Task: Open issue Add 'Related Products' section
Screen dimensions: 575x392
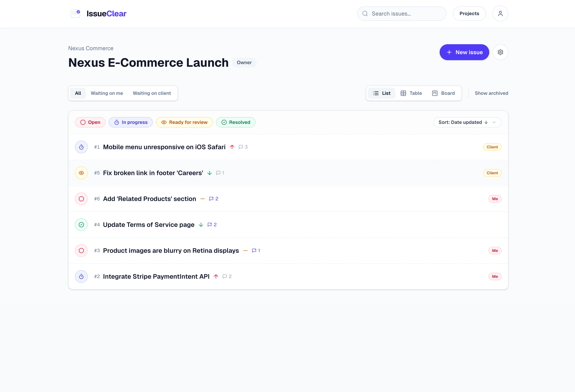Action: [150, 199]
